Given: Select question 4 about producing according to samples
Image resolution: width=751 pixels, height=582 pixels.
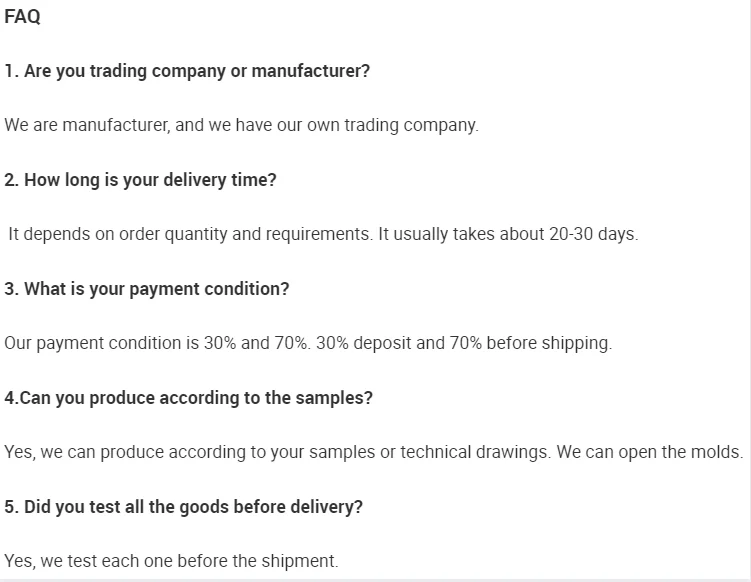Looking at the screenshot, I should 188,397.
